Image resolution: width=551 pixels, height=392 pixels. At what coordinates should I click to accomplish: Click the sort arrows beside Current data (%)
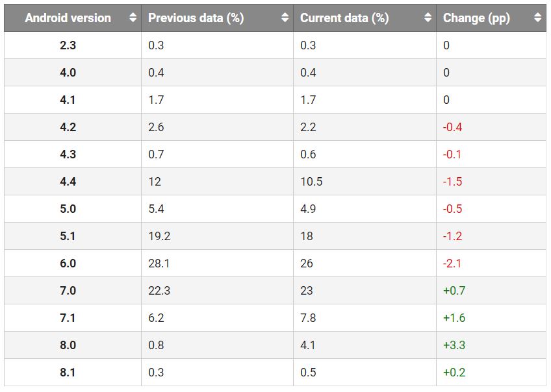(428, 18)
